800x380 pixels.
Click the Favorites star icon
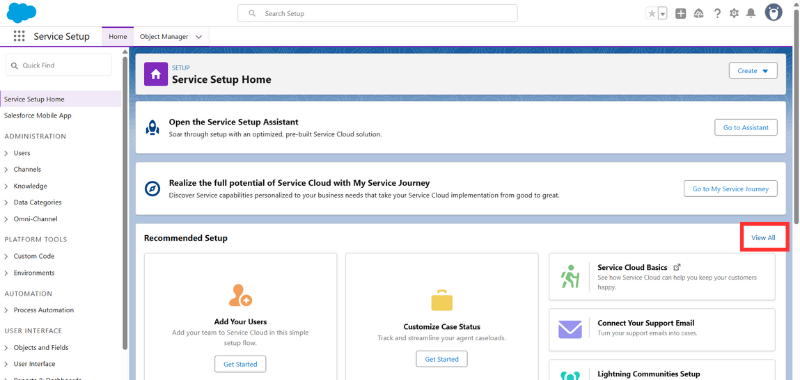(652, 14)
